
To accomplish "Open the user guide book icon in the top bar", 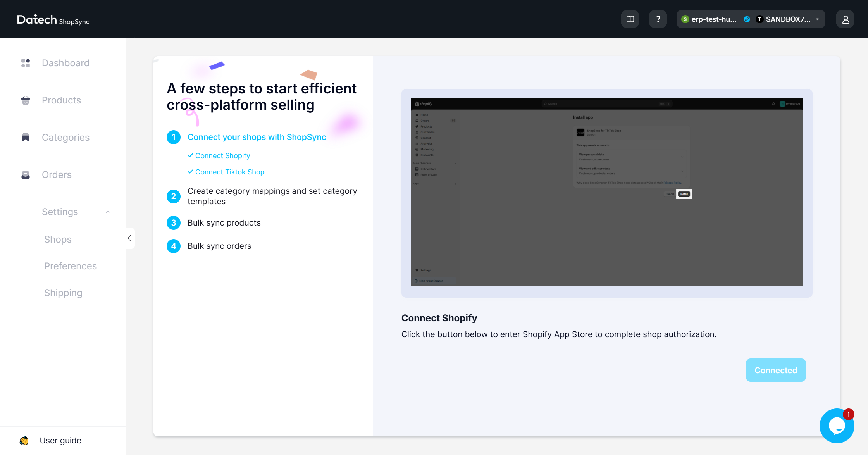I will pos(630,19).
